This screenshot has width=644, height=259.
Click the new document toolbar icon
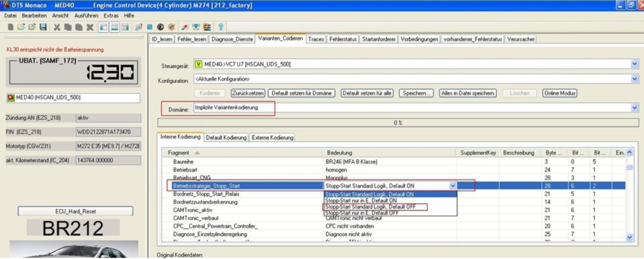click(11, 27)
